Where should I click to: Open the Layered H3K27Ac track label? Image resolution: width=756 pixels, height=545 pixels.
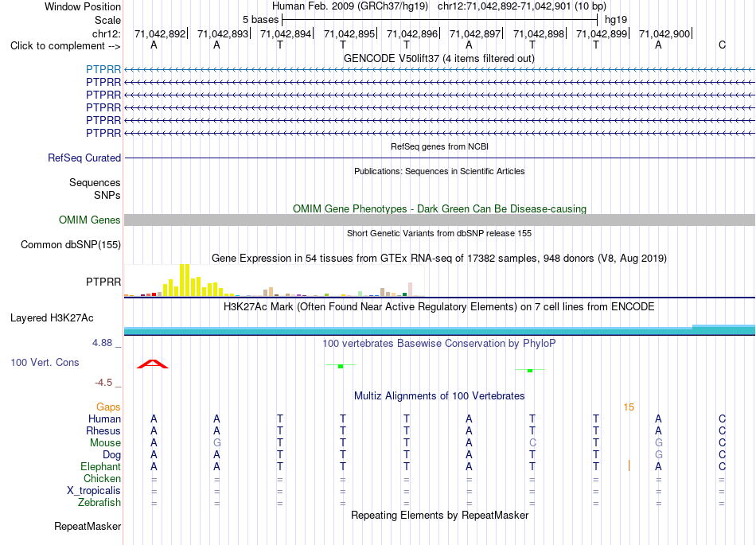pyautogui.click(x=52, y=317)
